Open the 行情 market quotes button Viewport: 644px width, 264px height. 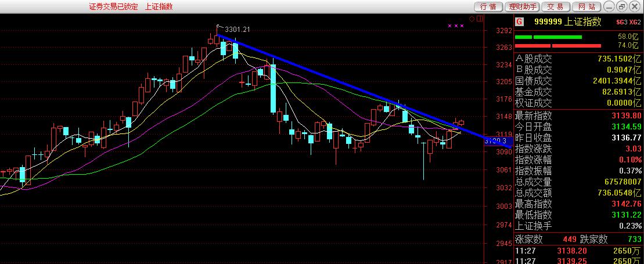[x=488, y=6]
